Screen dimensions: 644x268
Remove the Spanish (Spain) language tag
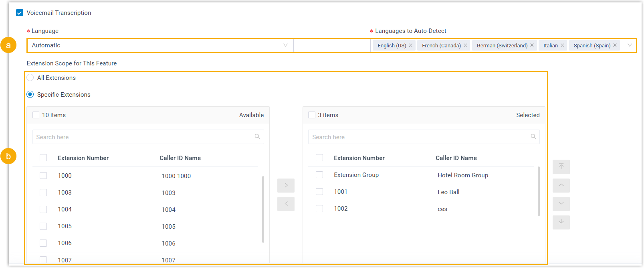[x=615, y=45]
